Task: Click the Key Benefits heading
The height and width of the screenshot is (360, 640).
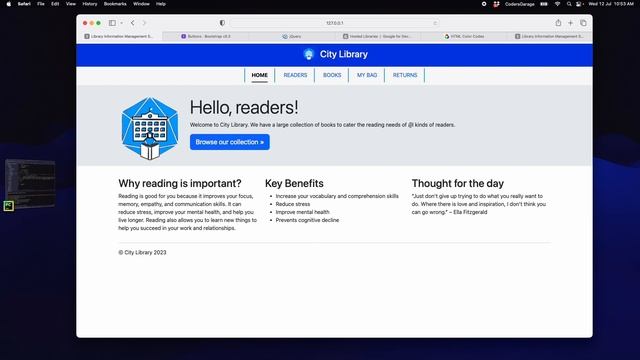Action: click(x=294, y=183)
